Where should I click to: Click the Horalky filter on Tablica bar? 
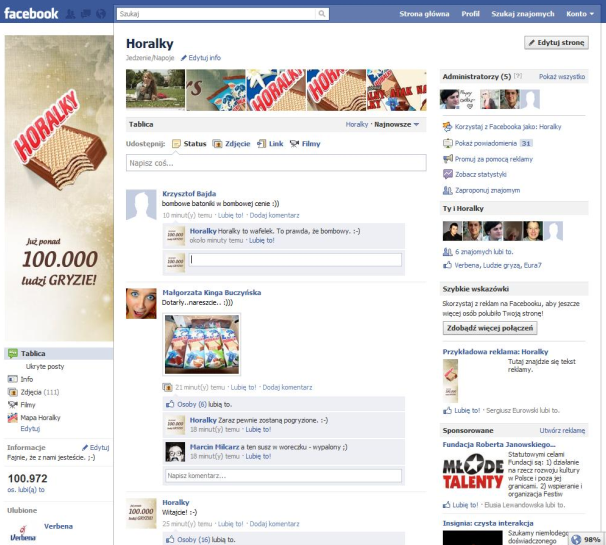(357, 124)
